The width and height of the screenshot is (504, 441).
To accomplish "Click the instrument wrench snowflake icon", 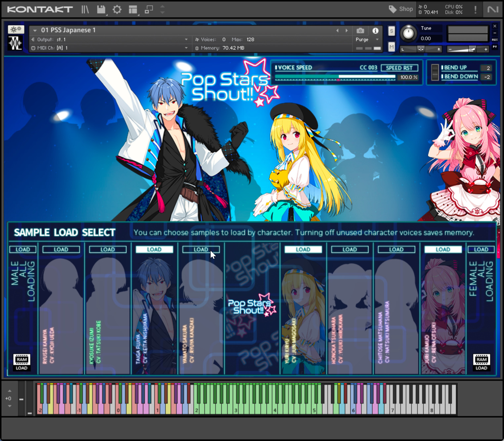I will tap(16, 29).
